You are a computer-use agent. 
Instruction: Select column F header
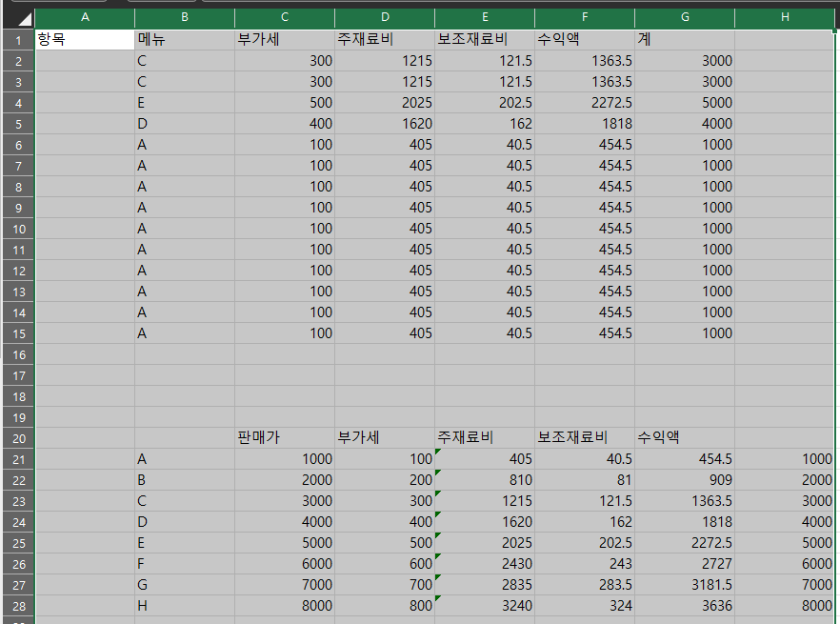point(585,18)
